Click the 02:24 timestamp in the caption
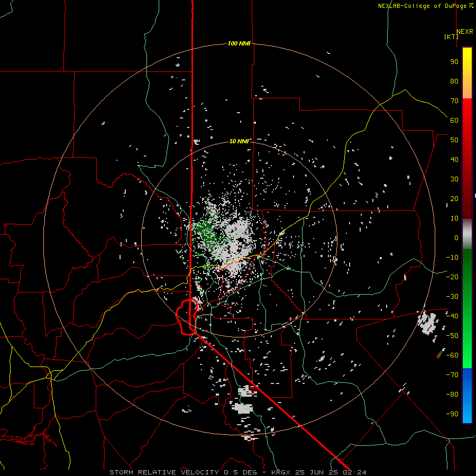The image size is (476, 476). click(354, 472)
